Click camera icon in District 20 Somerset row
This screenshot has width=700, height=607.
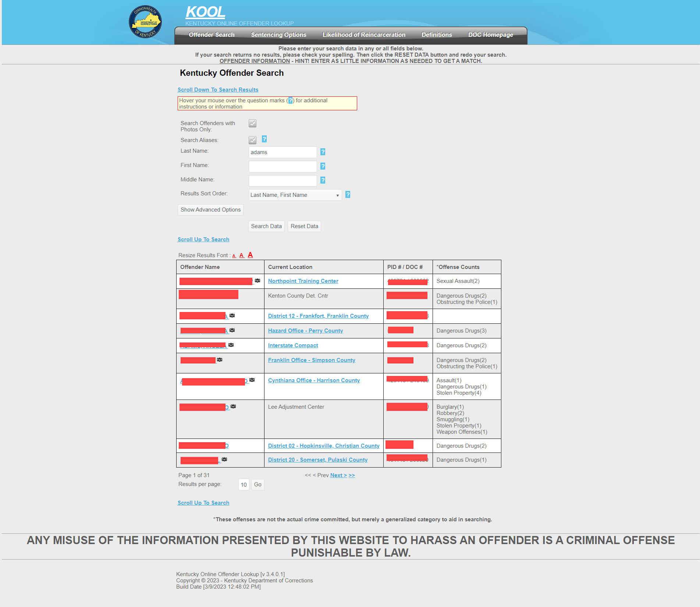pos(224,459)
